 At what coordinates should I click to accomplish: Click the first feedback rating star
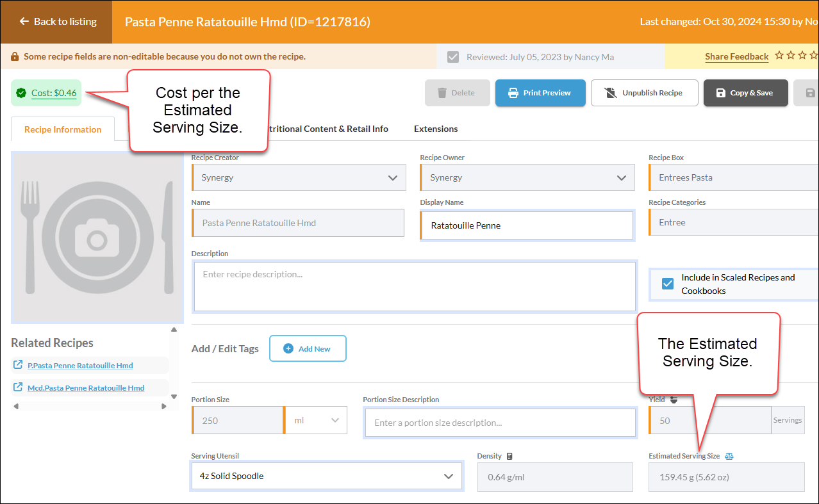click(x=779, y=56)
